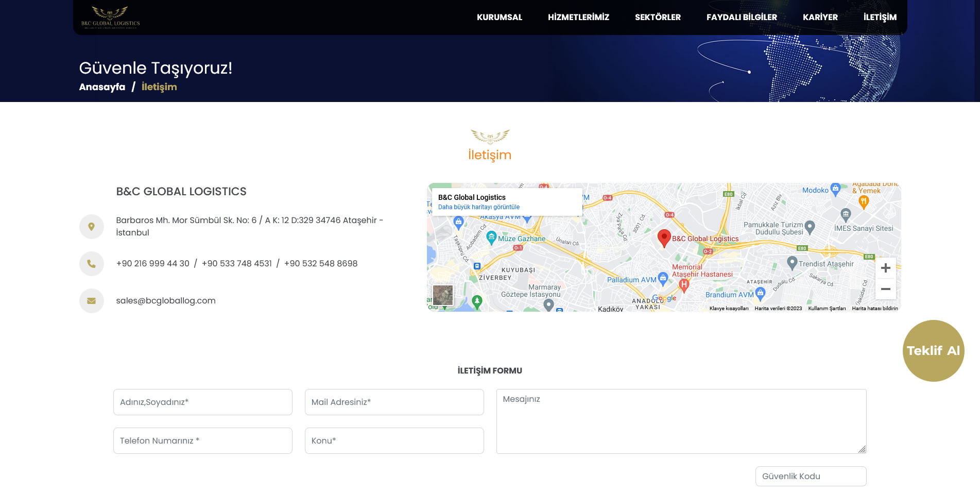Click the phone icon beside phone numbers

pos(92,264)
